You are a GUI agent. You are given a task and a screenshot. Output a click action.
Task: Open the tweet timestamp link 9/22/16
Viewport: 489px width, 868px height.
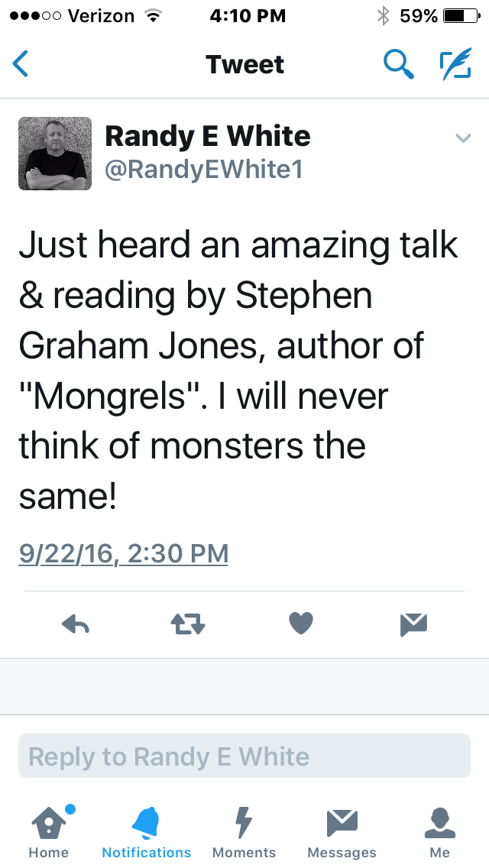click(123, 552)
